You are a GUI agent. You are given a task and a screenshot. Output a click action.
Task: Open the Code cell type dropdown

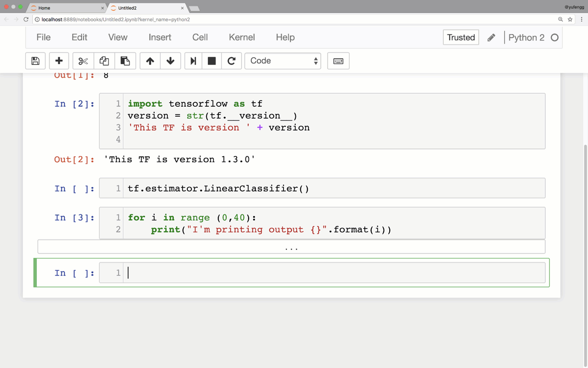(x=283, y=61)
